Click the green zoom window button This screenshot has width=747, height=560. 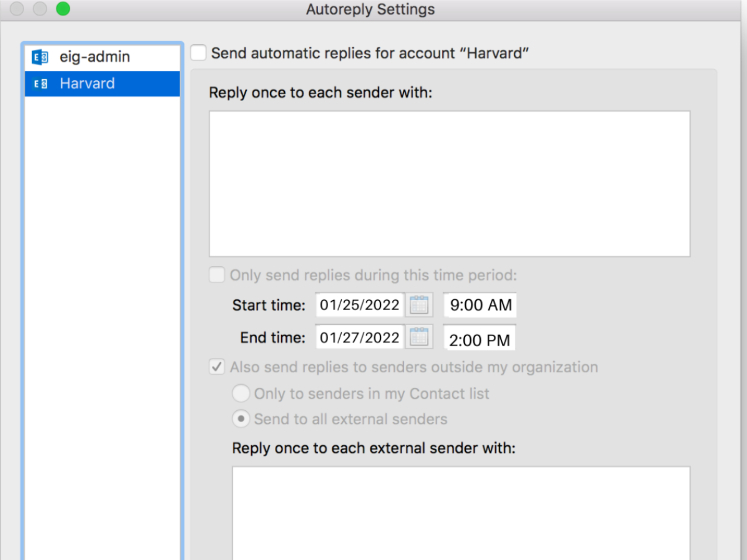tap(63, 9)
